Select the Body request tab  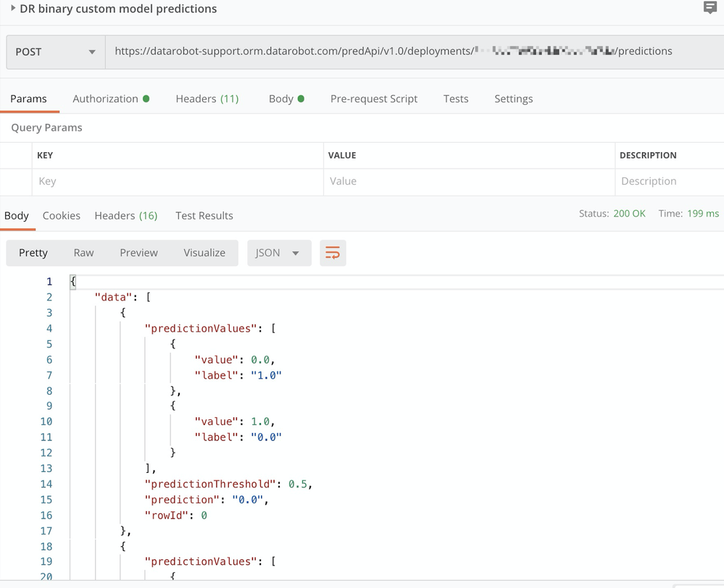[281, 98]
